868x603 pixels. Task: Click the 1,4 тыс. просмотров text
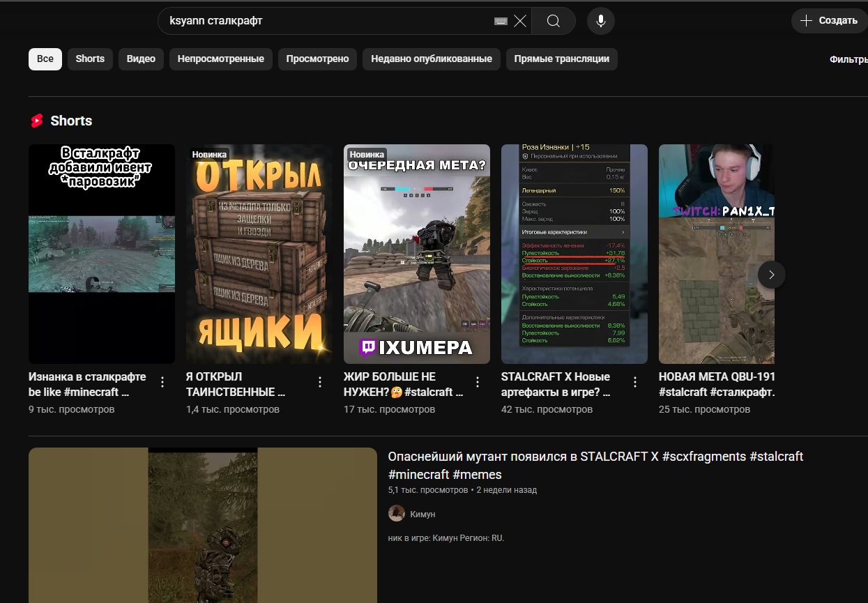click(233, 409)
